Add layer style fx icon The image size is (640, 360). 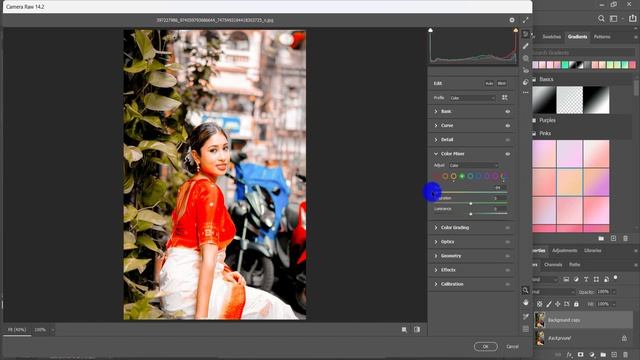tap(569, 355)
